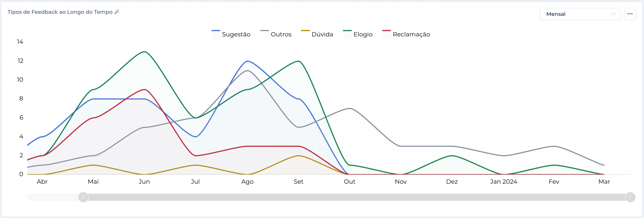Click the right handle of range slider
644x218 pixels.
pyautogui.click(x=630, y=197)
